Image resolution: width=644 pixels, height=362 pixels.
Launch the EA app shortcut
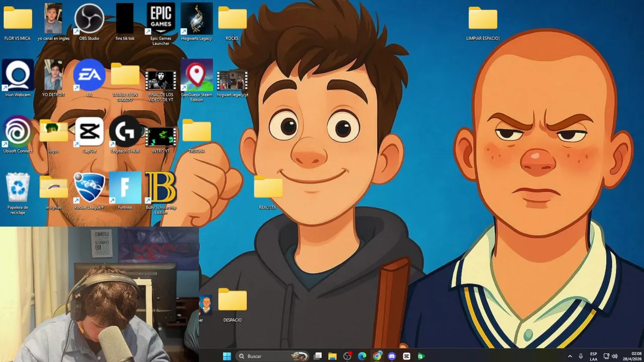tap(89, 78)
